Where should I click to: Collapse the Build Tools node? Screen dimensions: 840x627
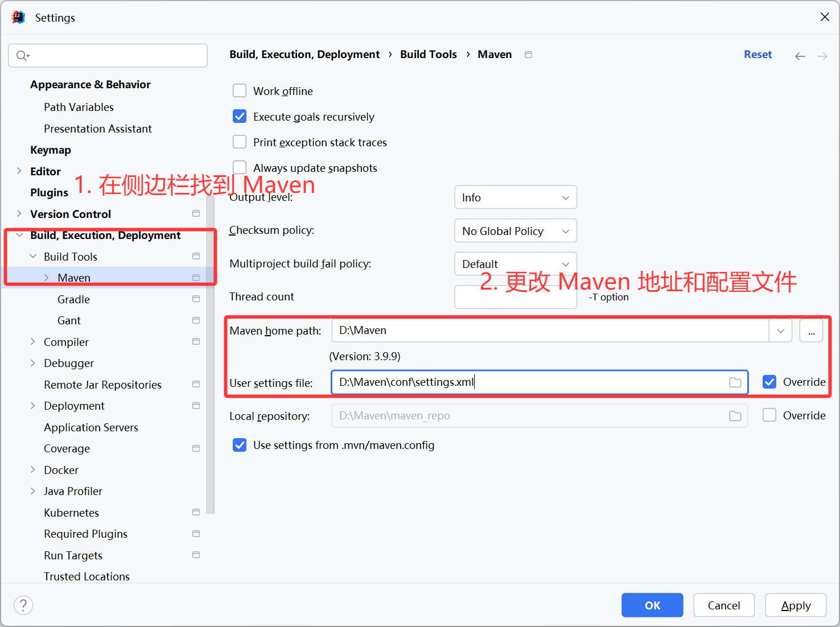tap(33, 256)
